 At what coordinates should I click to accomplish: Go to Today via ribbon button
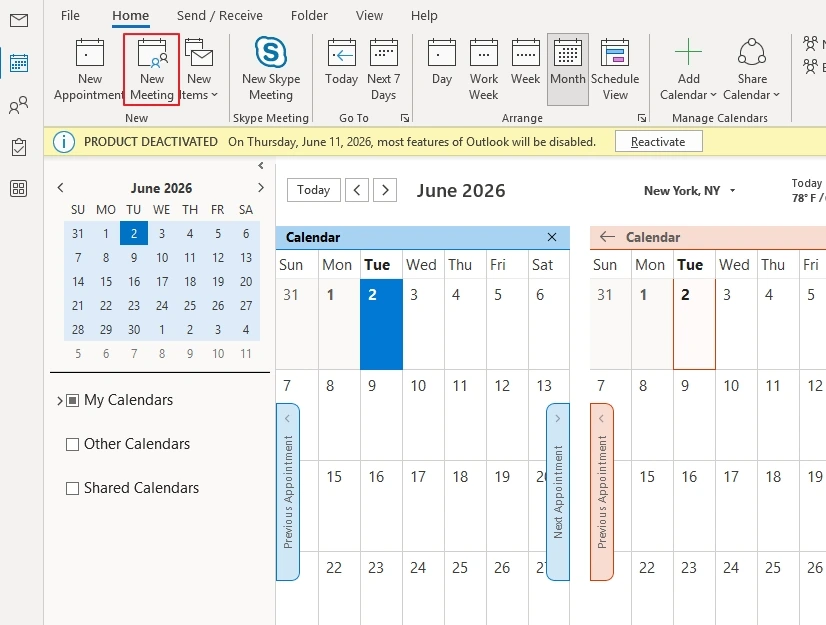341,63
